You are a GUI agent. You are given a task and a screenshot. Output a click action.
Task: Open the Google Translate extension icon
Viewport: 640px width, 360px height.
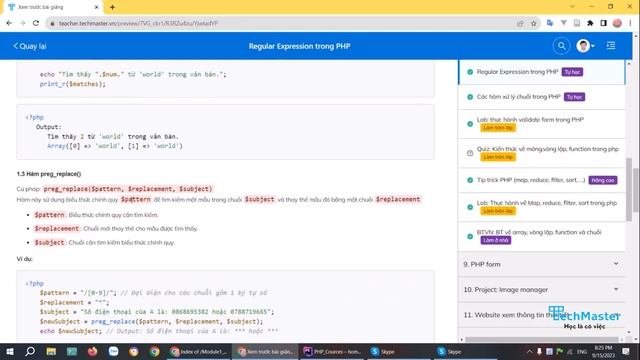coord(550,23)
